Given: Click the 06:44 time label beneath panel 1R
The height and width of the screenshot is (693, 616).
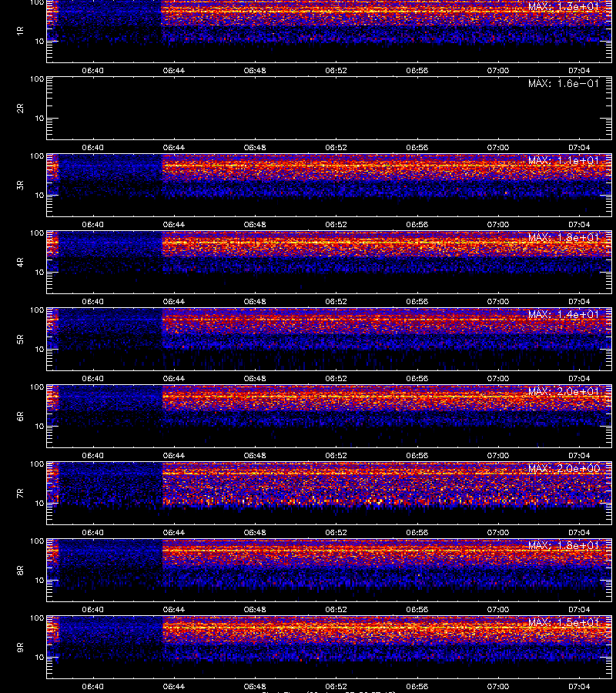Looking at the screenshot, I should 174,70.
